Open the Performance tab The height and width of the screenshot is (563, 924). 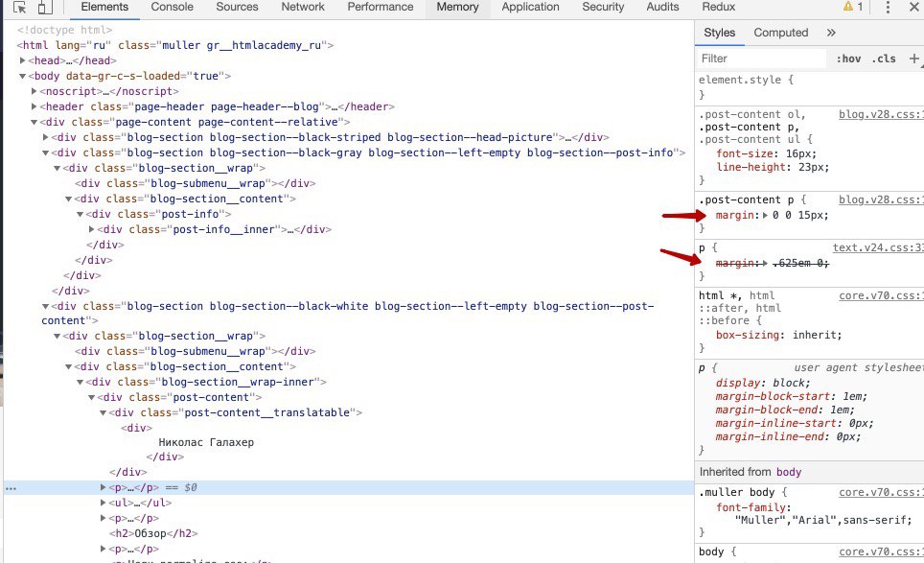381,7
